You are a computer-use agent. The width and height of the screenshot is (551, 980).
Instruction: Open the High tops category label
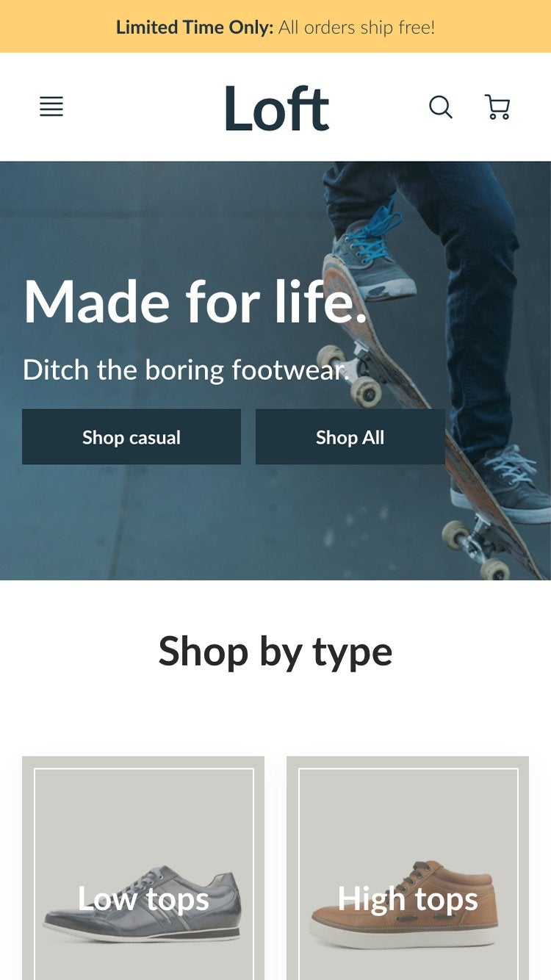[408, 898]
